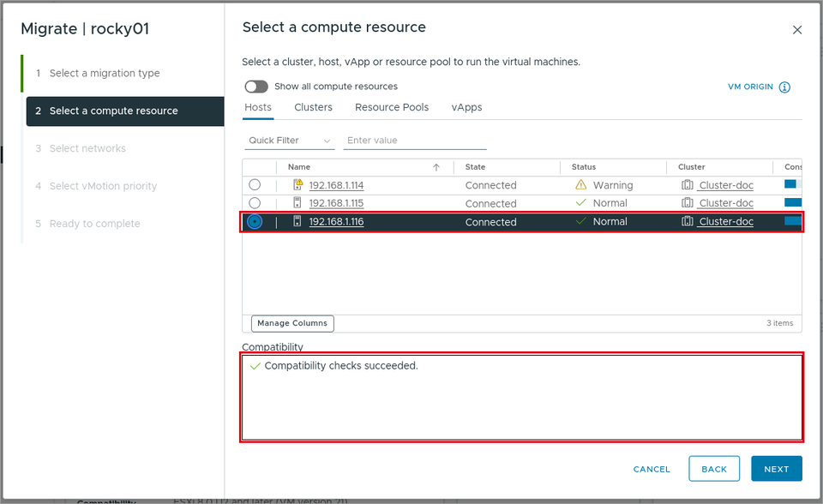
Task: Click the host icon beside 192.168.1.116
Action: coord(297,221)
